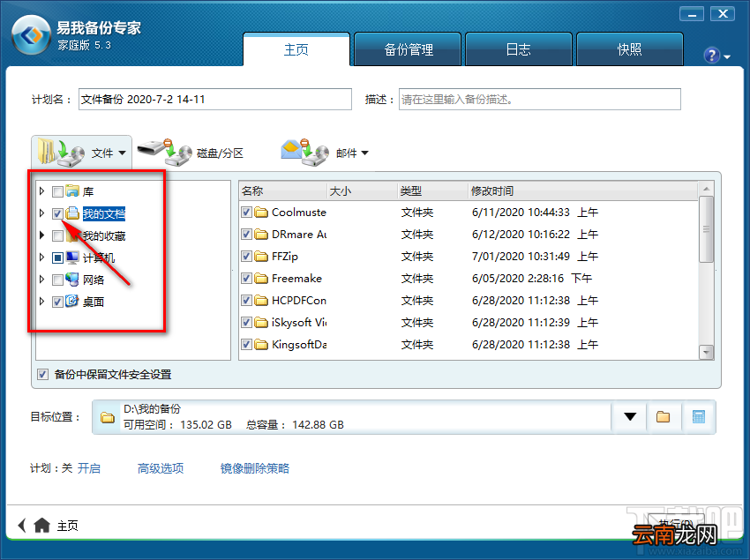Viewport: 750px width, 560px height.
Task: Select the 主页 tab
Action: (x=296, y=49)
